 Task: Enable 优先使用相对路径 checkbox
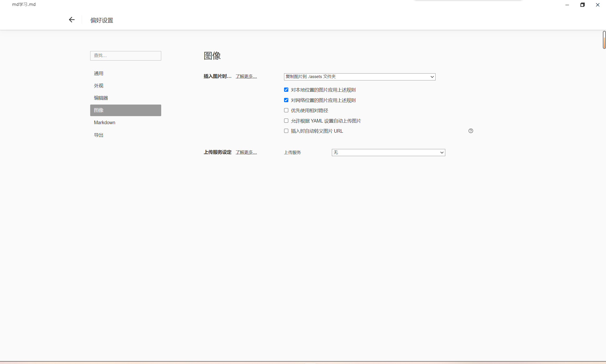pos(286,110)
